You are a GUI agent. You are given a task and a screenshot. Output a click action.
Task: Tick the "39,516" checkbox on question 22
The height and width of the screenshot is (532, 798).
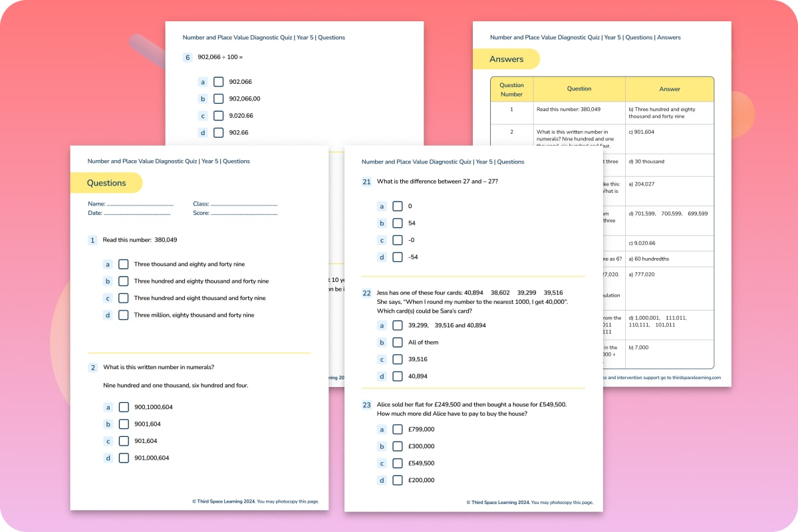pyautogui.click(x=398, y=359)
